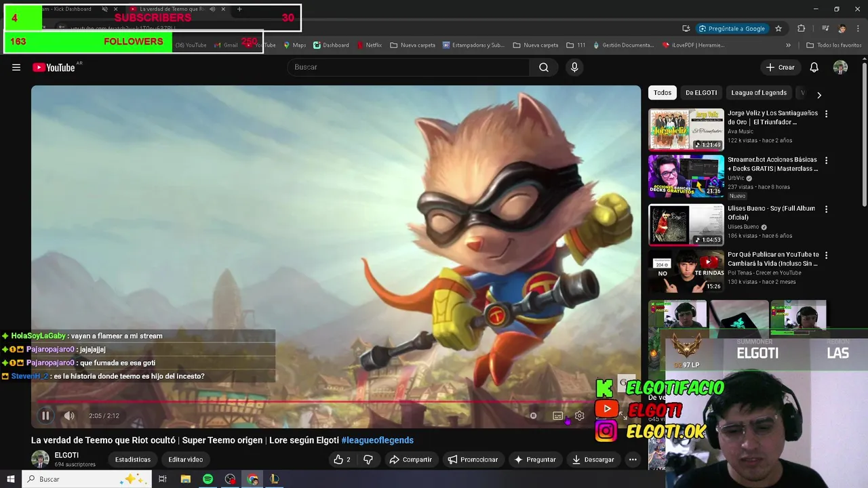Select the Todos filter chip
Image resolution: width=868 pixels, height=488 pixels.
[663, 93]
